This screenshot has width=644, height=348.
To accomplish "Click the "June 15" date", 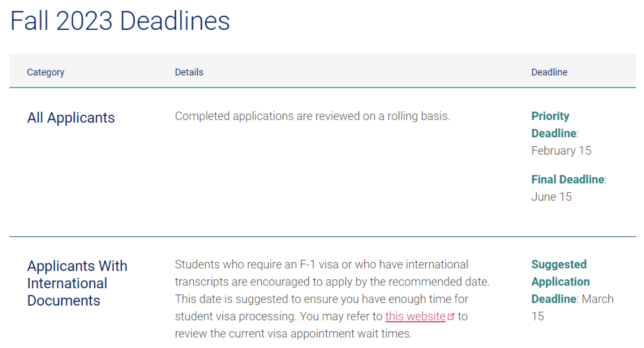I will point(551,196).
